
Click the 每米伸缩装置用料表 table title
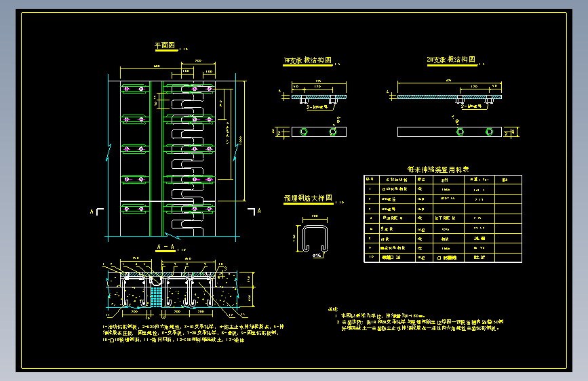pyautogui.click(x=438, y=169)
